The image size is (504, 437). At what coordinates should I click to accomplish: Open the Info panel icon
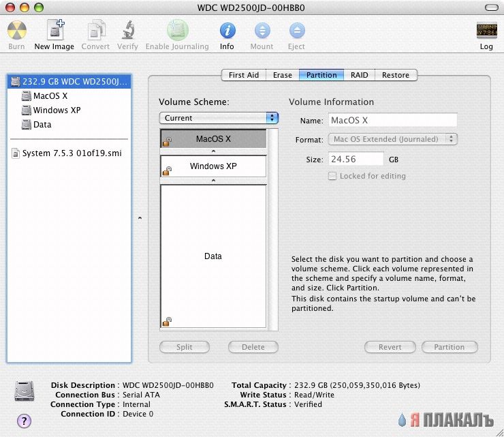point(227,31)
